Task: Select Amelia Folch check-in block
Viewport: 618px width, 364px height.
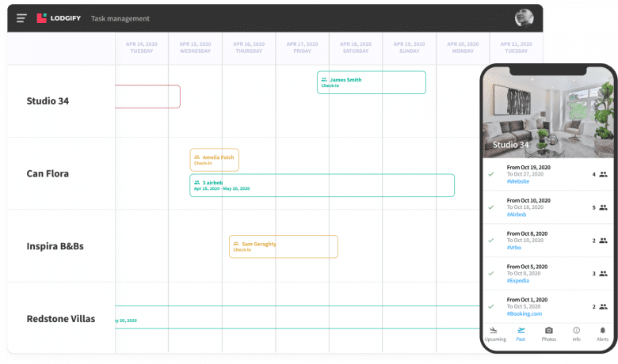Action: [214, 160]
